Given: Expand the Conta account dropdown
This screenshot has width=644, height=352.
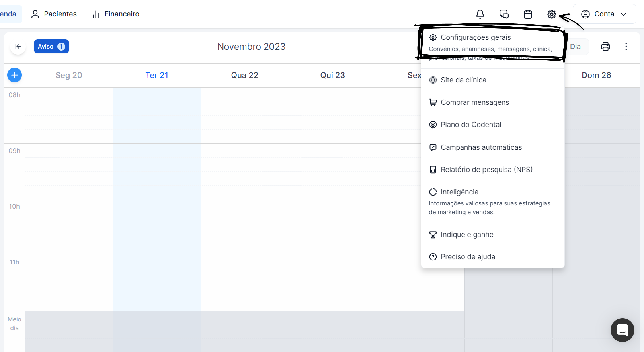Looking at the screenshot, I should pyautogui.click(x=604, y=14).
